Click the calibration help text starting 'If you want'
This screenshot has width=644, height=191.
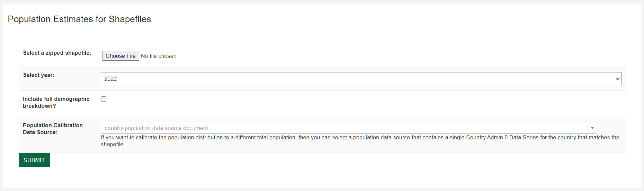pyautogui.click(x=360, y=138)
